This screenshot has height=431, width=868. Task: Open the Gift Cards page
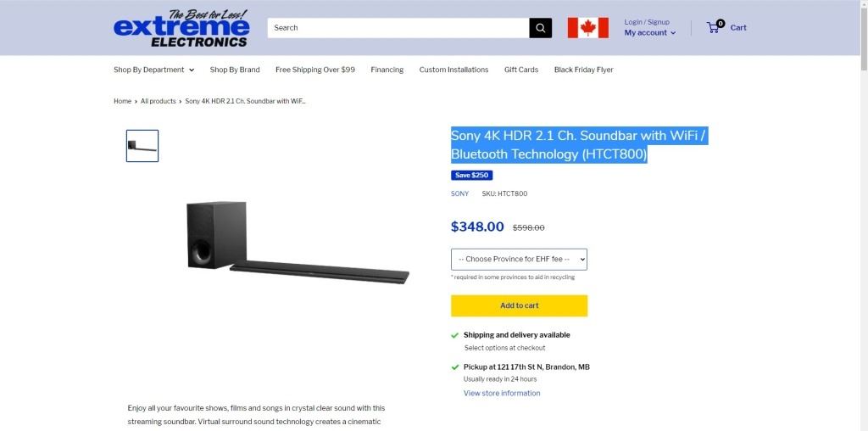(521, 70)
